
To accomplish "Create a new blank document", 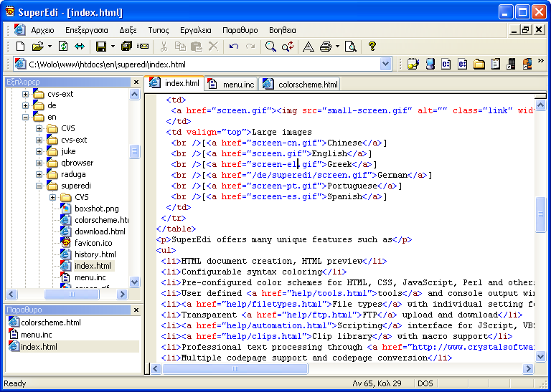I will (21, 47).
